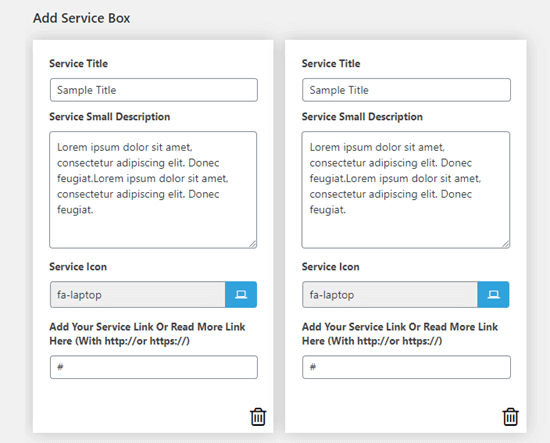
Task: Focus the second Service Small Description textarea
Action: coord(405,190)
